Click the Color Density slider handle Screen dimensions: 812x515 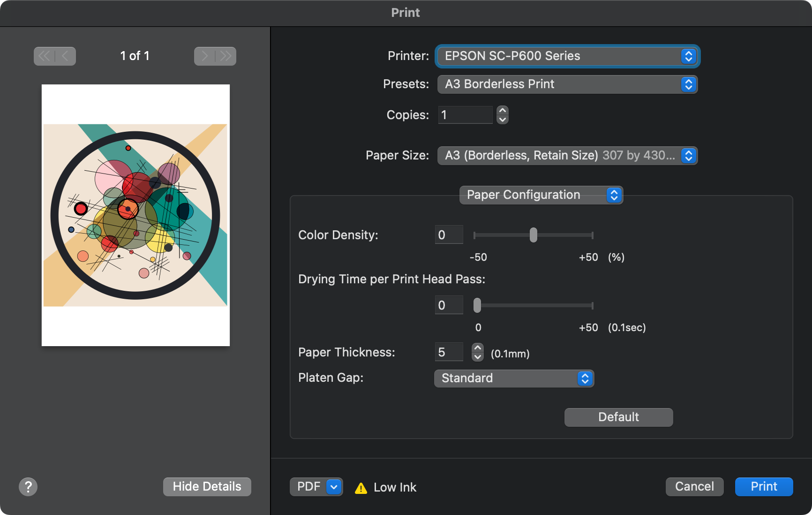click(x=534, y=235)
